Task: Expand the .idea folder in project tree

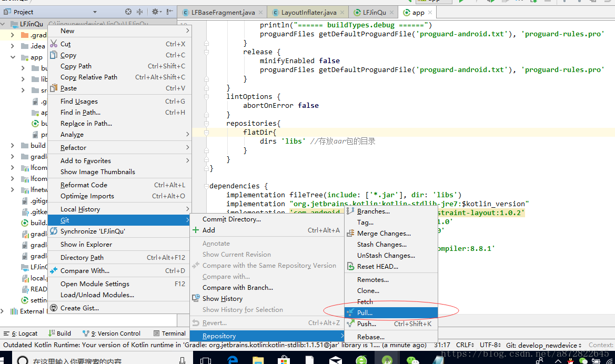Action: 13,46
